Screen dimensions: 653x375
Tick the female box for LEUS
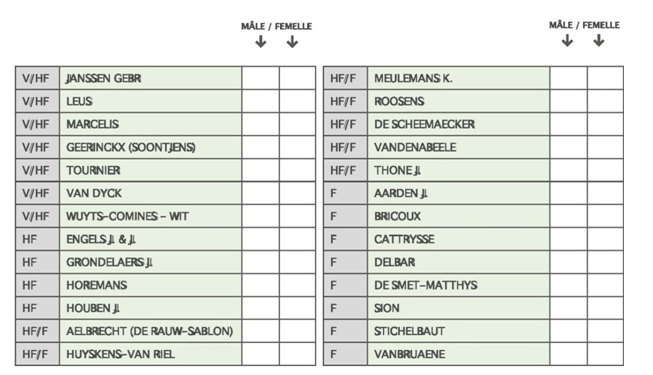[x=297, y=101]
